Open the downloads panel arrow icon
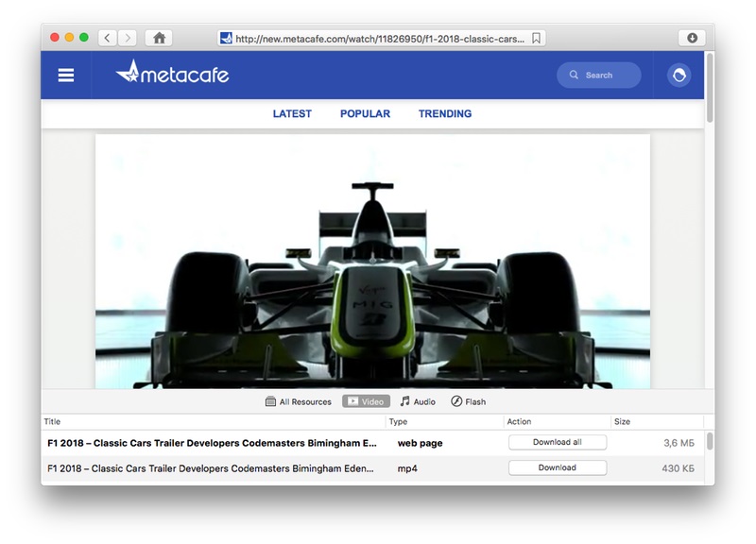Image resolution: width=756 pixels, height=544 pixels. pyautogui.click(x=692, y=38)
